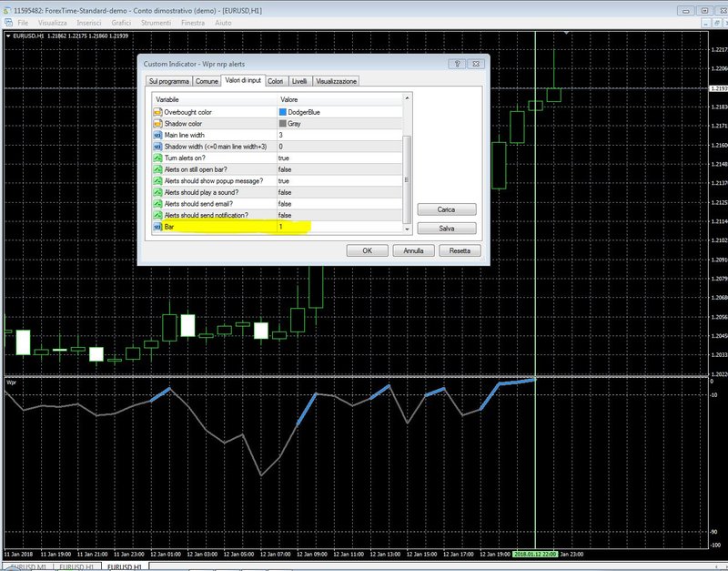Viewport: 728px width, 571px height.
Task: Click the DodgerBlue color swatch
Action: (283, 111)
